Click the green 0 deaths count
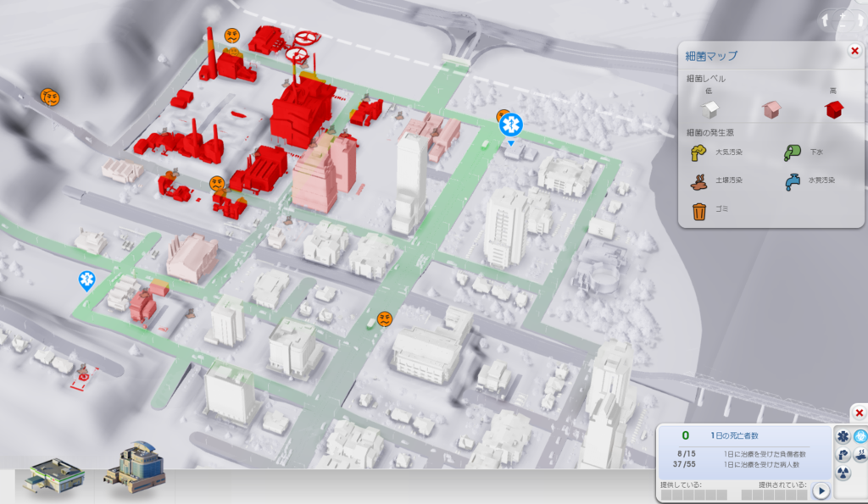Viewport: 868px width, 504px height. click(x=685, y=436)
